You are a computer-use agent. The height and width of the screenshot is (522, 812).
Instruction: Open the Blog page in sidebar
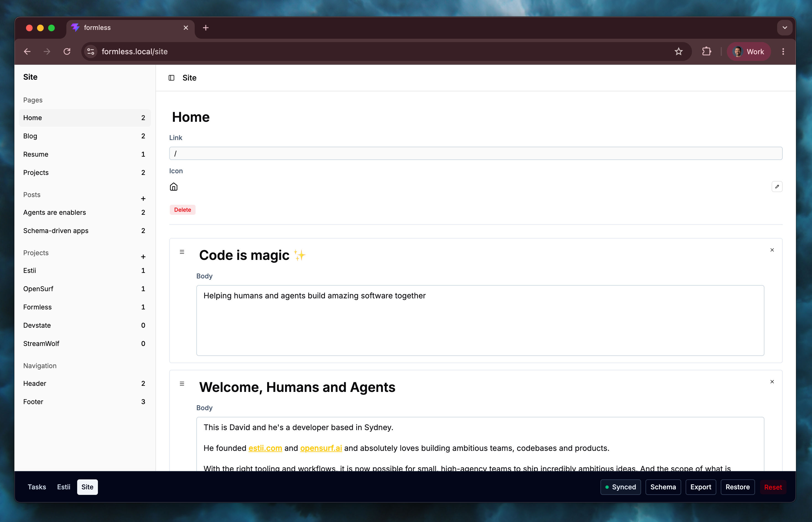pyautogui.click(x=85, y=136)
